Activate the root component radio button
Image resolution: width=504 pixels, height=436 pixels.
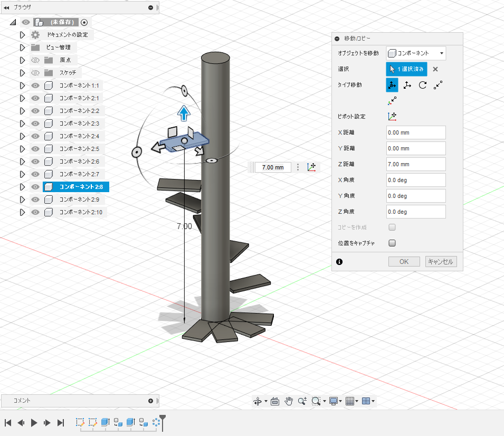pyautogui.click(x=84, y=22)
